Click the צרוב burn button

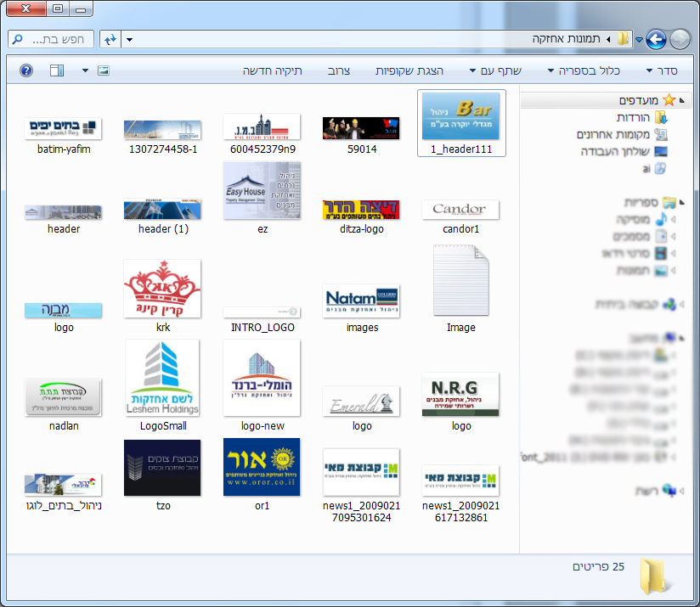click(x=339, y=70)
